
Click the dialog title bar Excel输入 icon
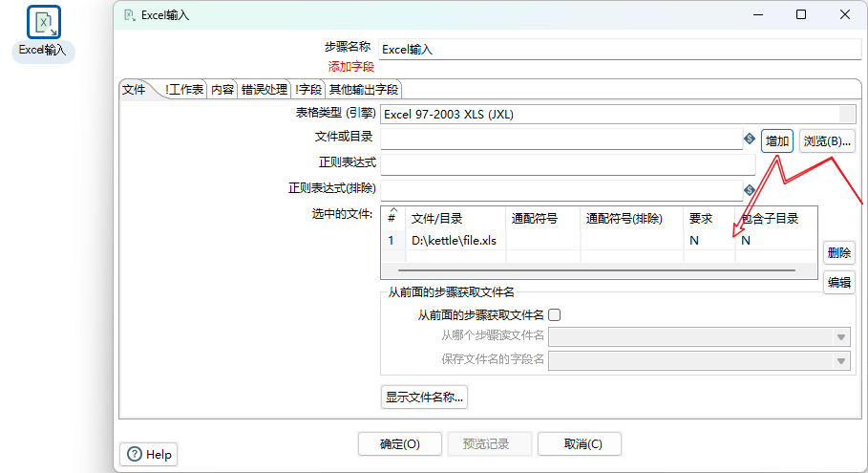[129, 14]
